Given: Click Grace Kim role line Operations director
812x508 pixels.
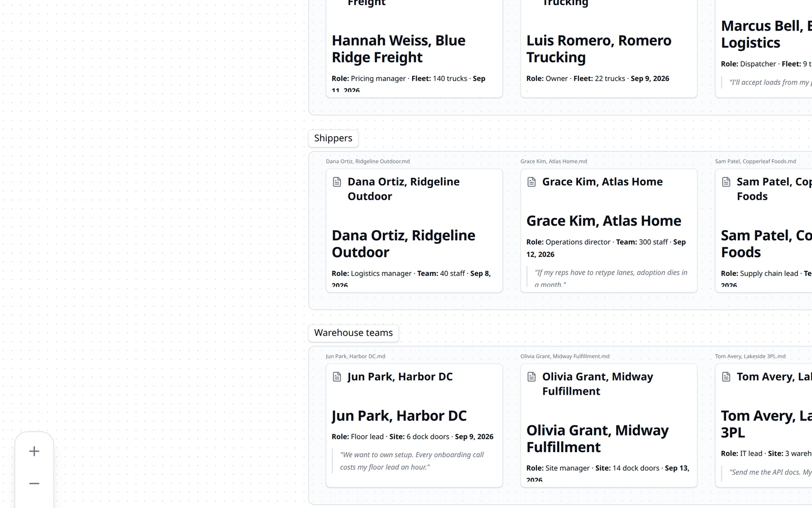Looking at the screenshot, I should (606, 248).
